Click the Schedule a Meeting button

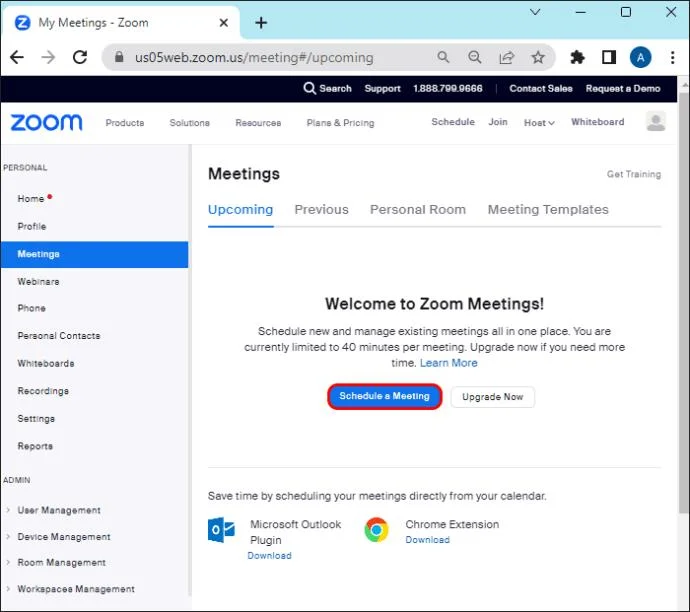coord(384,396)
